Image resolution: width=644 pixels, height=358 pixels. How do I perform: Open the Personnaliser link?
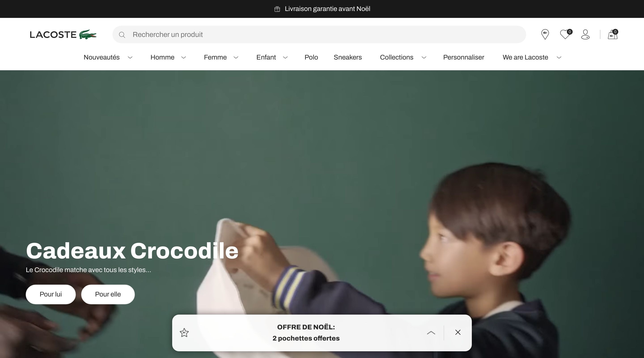[x=464, y=57]
